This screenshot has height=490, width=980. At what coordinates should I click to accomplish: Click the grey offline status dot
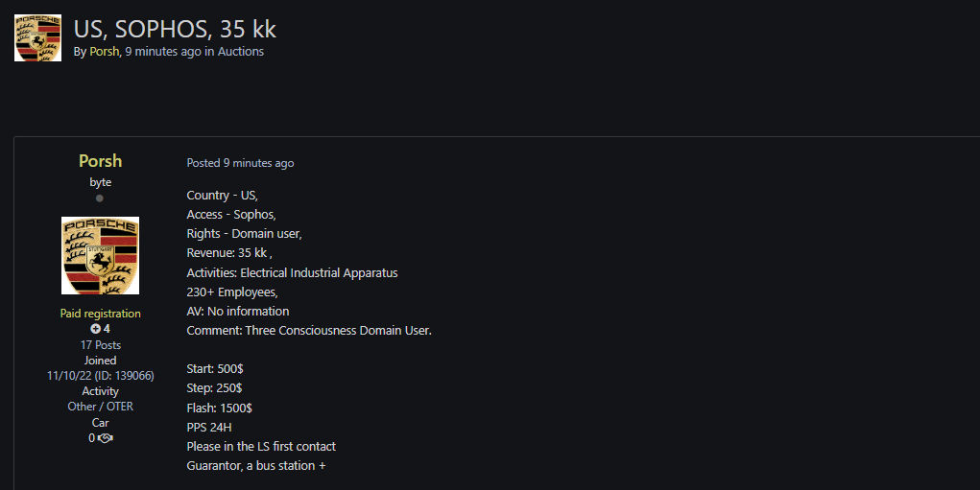[100, 198]
